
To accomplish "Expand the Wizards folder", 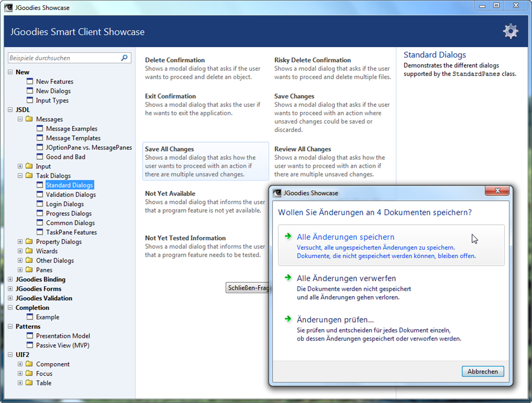I will tap(20, 251).
